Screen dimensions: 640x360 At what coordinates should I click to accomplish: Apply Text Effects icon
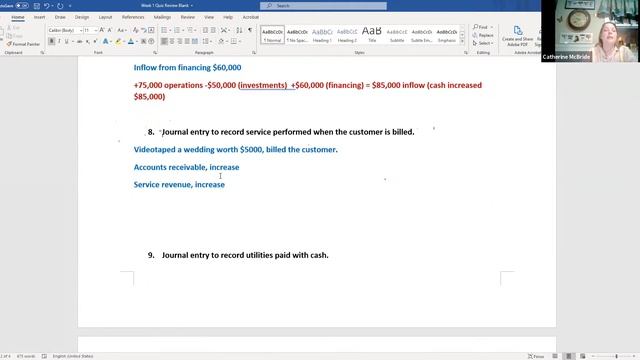[105, 41]
